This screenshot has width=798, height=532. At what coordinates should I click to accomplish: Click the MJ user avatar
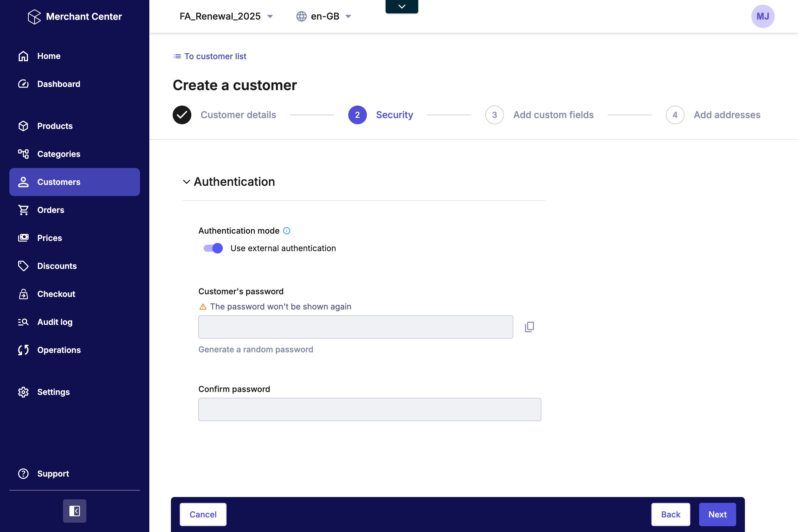[x=762, y=16]
